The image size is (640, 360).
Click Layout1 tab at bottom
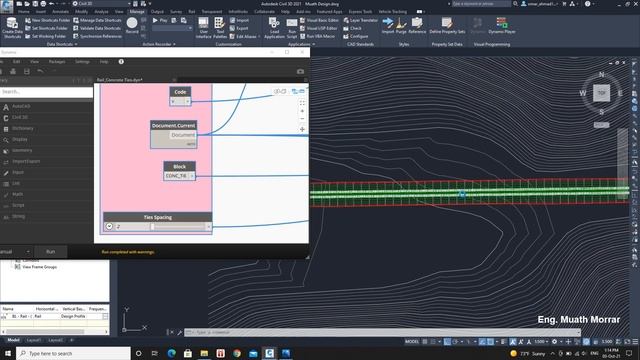click(x=33, y=340)
